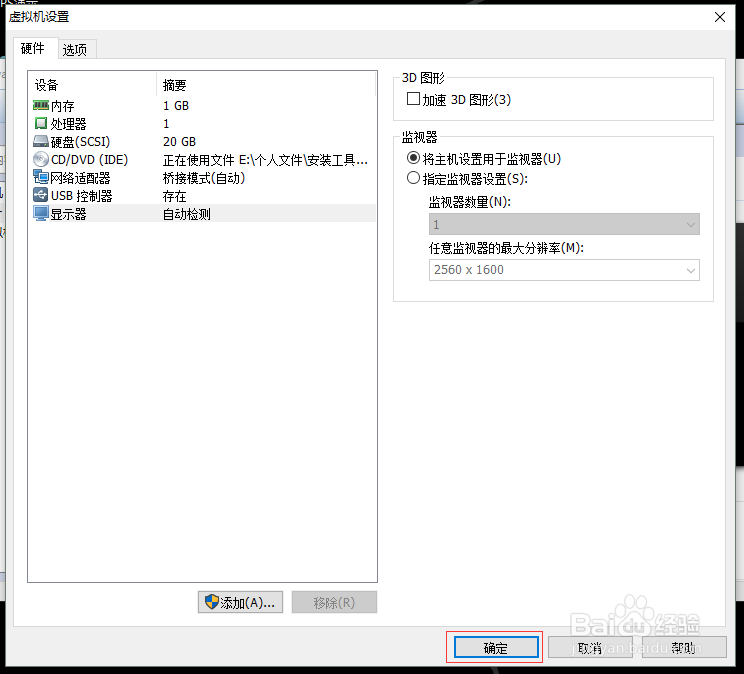The image size is (744, 674).
Task: Click the 存在 USB summary text
Action: coord(175,196)
